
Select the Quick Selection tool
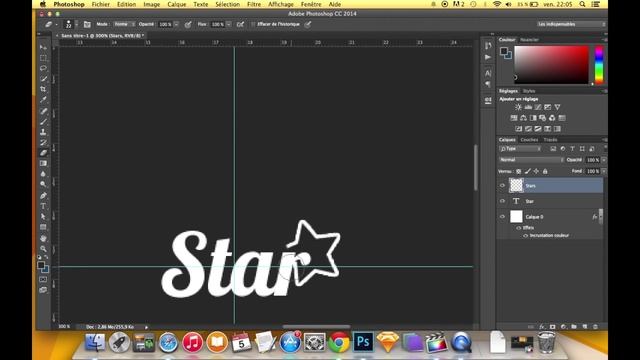coord(43,79)
